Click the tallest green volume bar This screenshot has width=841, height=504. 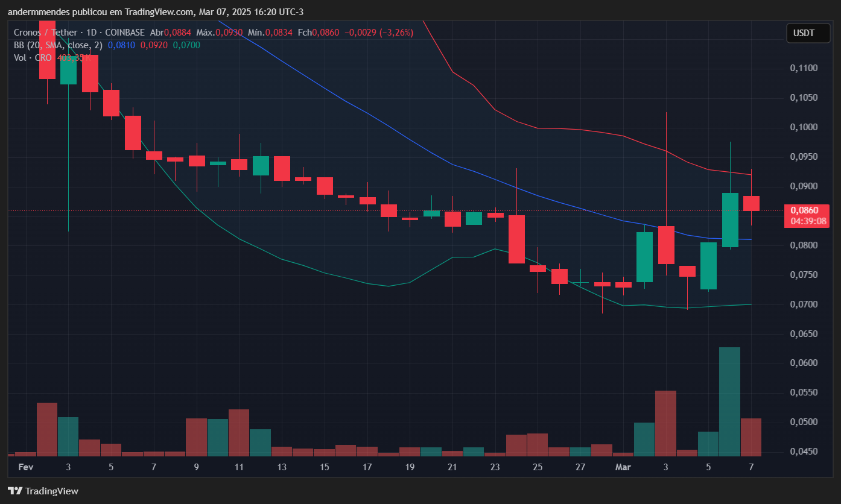click(730, 402)
